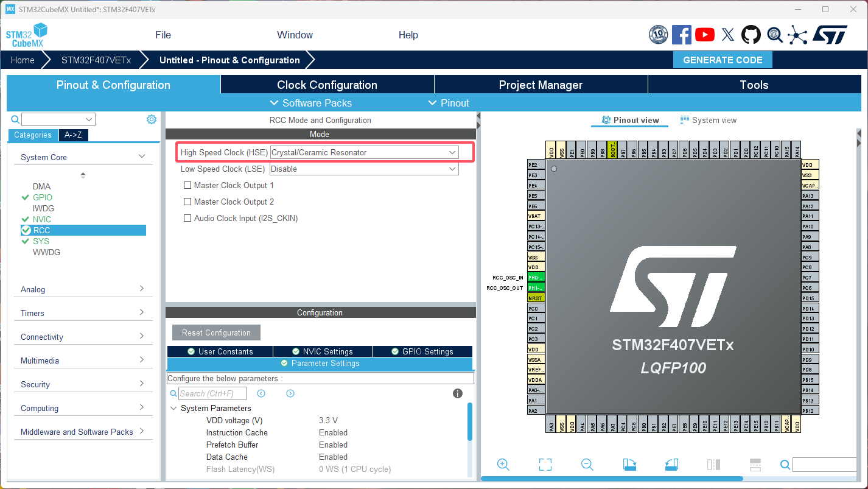Click the pin search magnifier icon
The width and height of the screenshot is (868, 489).
(x=785, y=465)
